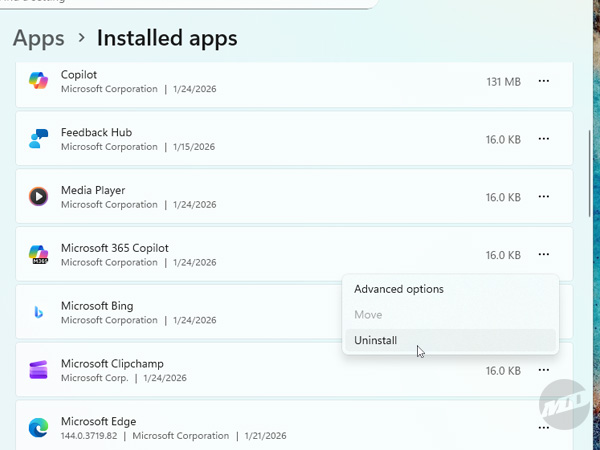Click the Installed apps page heading

pos(167,39)
